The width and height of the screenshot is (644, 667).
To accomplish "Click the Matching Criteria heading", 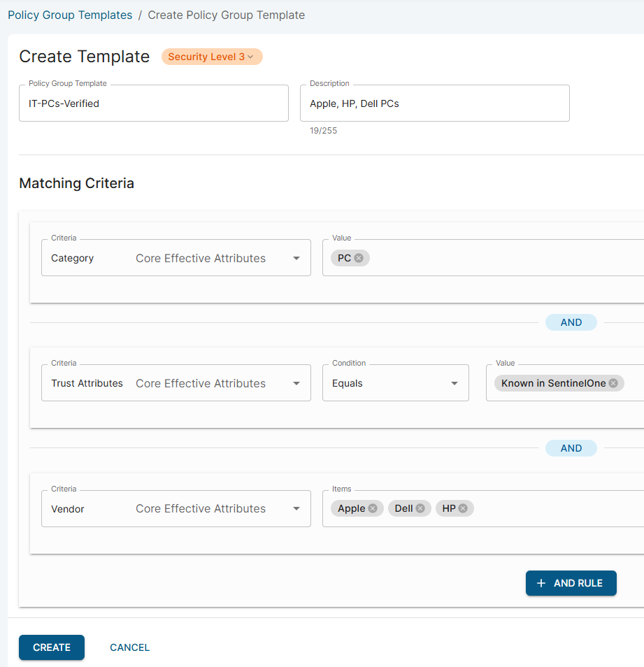I will click(x=76, y=183).
